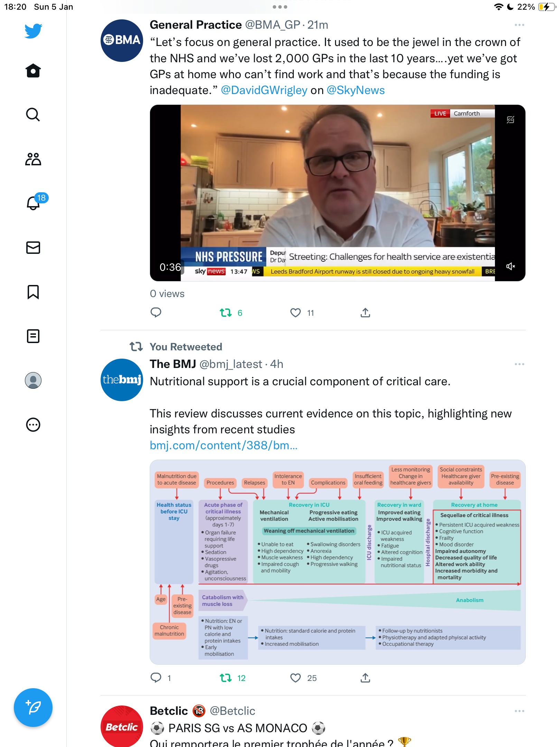The height and width of the screenshot is (747, 560).
Task: Tap the three-dot multitasking menu at top
Action: point(280,7)
